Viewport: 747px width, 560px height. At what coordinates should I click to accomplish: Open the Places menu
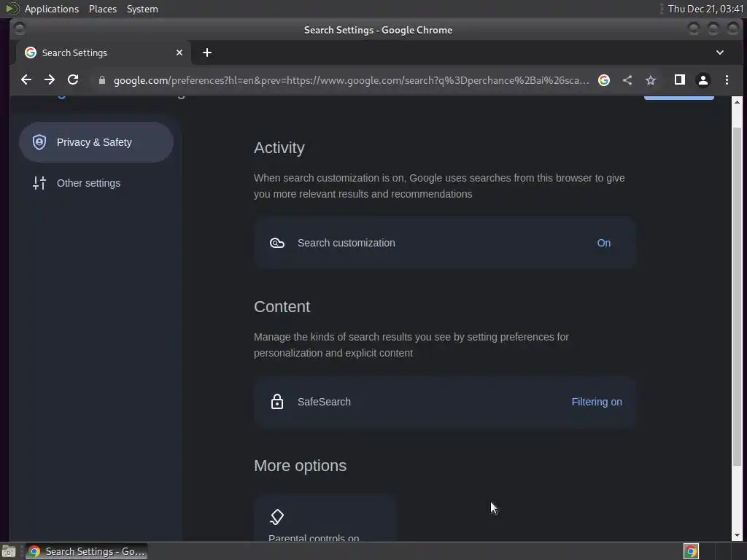point(103,9)
